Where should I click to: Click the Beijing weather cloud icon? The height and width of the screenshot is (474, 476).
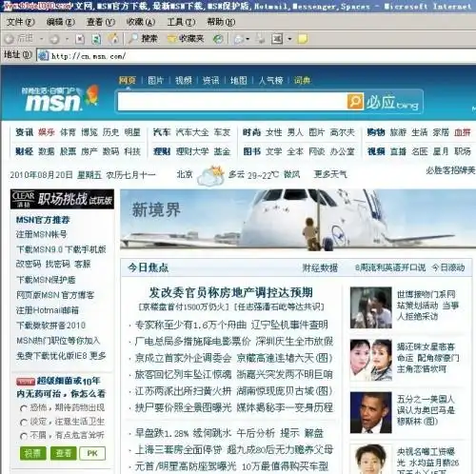point(209,175)
